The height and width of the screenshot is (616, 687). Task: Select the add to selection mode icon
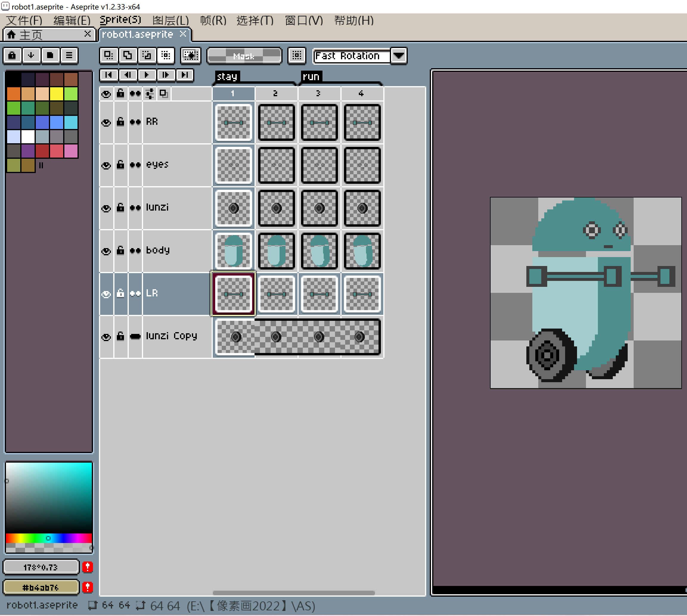coord(128,55)
